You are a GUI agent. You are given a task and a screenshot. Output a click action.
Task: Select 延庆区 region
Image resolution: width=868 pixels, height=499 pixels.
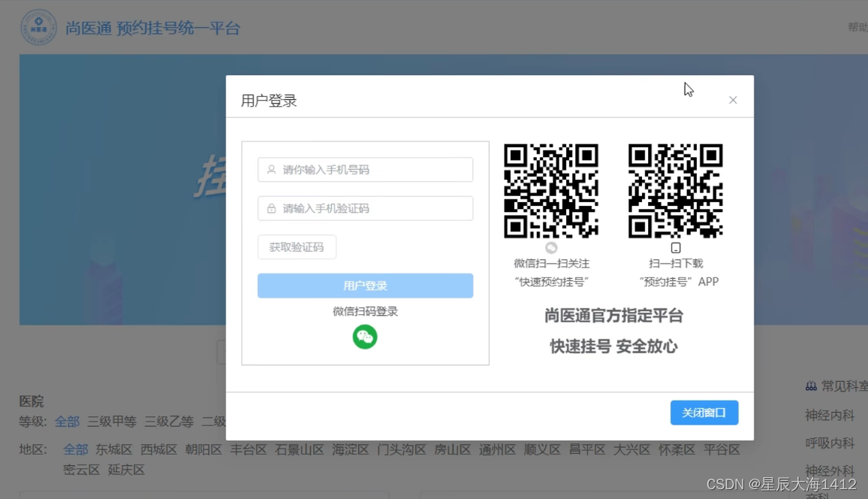tap(126, 470)
